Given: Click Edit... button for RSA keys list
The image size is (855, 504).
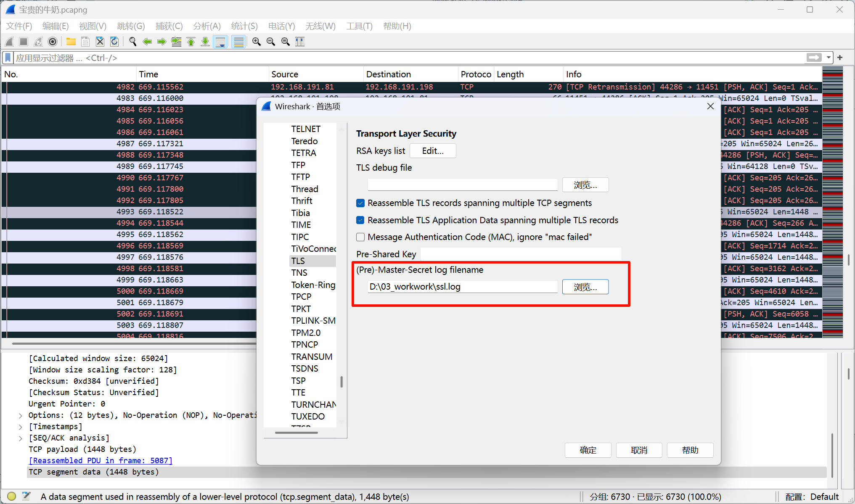Looking at the screenshot, I should pos(433,151).
